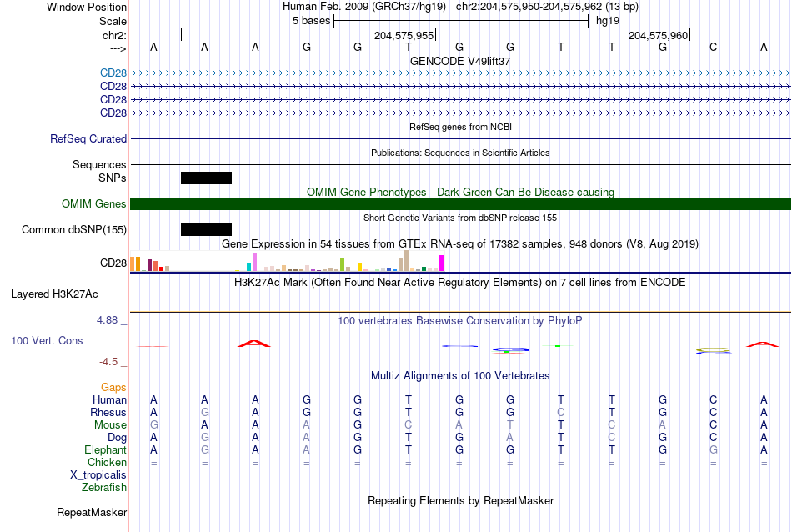Click the black SNPs track item
Viewport: 792px width, 532px height.
(x=206, y=178)
